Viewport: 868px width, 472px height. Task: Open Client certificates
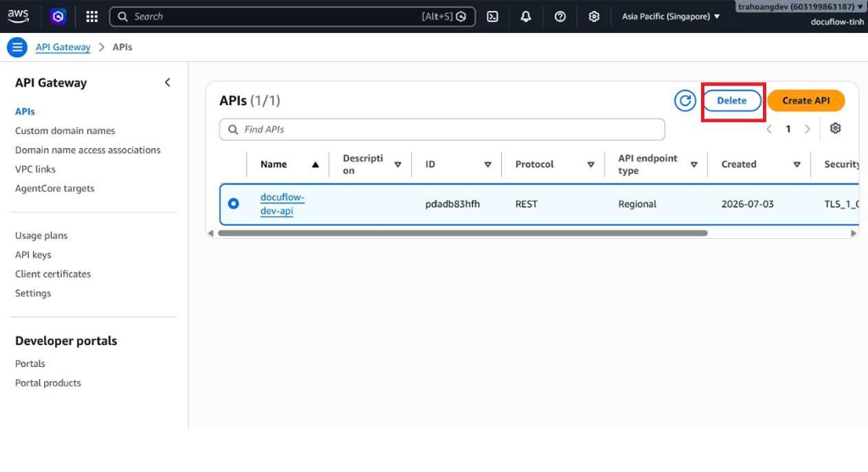coord(53,274)
